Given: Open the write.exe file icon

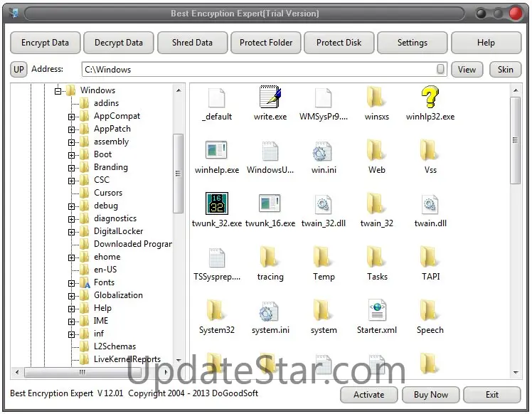Looking at the screenshot, I should (270, 97).
